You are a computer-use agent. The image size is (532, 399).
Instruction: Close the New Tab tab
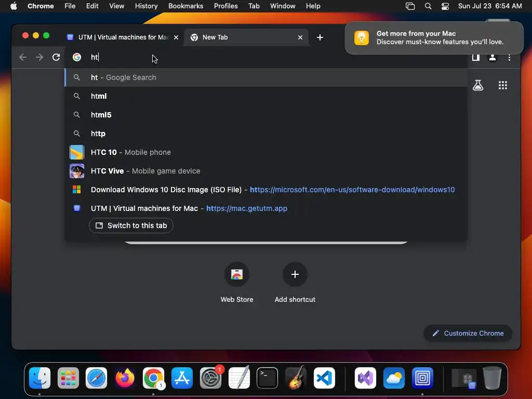coord(300,37)
